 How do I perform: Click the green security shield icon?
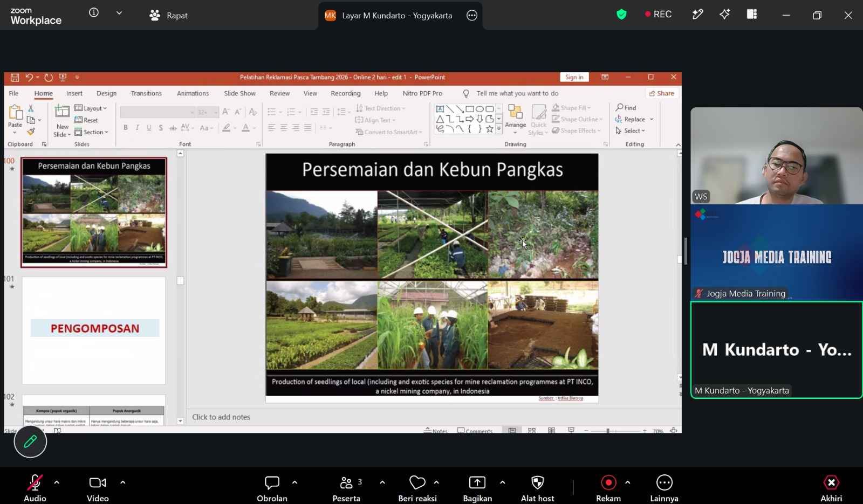tap(621, 15)
